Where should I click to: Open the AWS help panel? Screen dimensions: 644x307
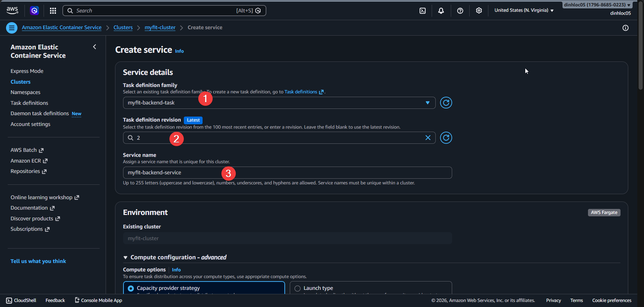click(460, 10)
